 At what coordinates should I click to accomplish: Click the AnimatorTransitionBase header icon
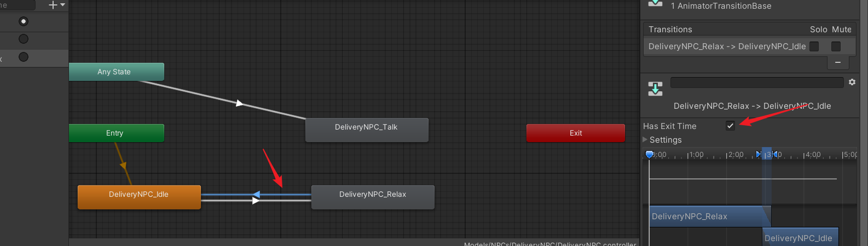pyautogui.click(x=655, y=4)
